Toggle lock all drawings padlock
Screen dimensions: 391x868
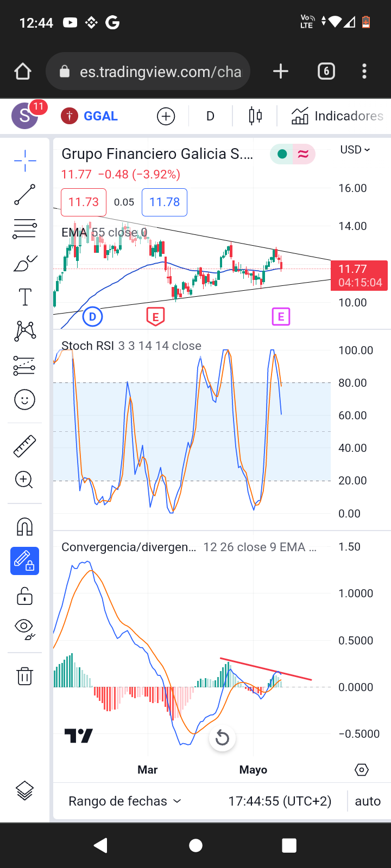pos(25,596)
